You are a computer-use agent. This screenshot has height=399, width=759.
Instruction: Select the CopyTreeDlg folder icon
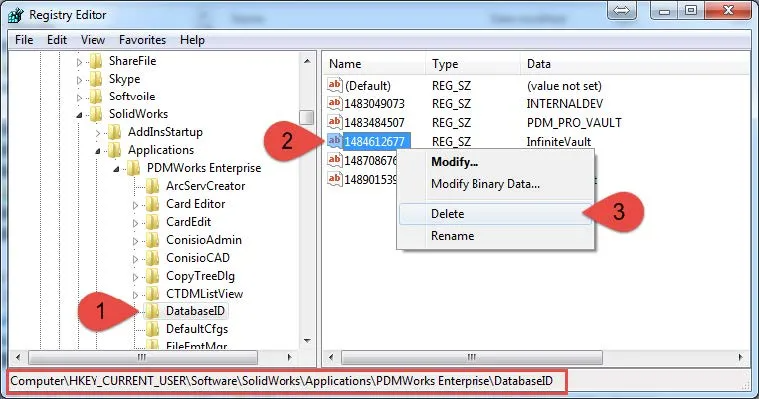[152, 276]
